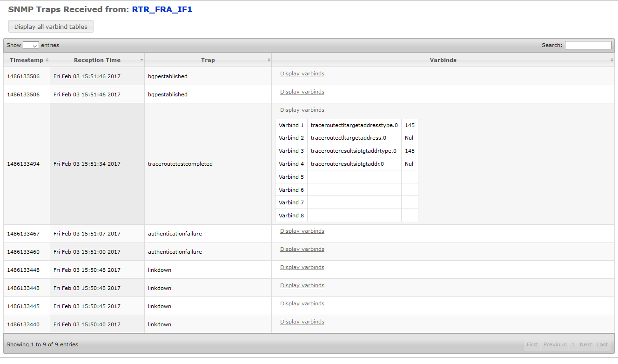Display varbinds for first bgpestablished trap

[x=302, y=73]
